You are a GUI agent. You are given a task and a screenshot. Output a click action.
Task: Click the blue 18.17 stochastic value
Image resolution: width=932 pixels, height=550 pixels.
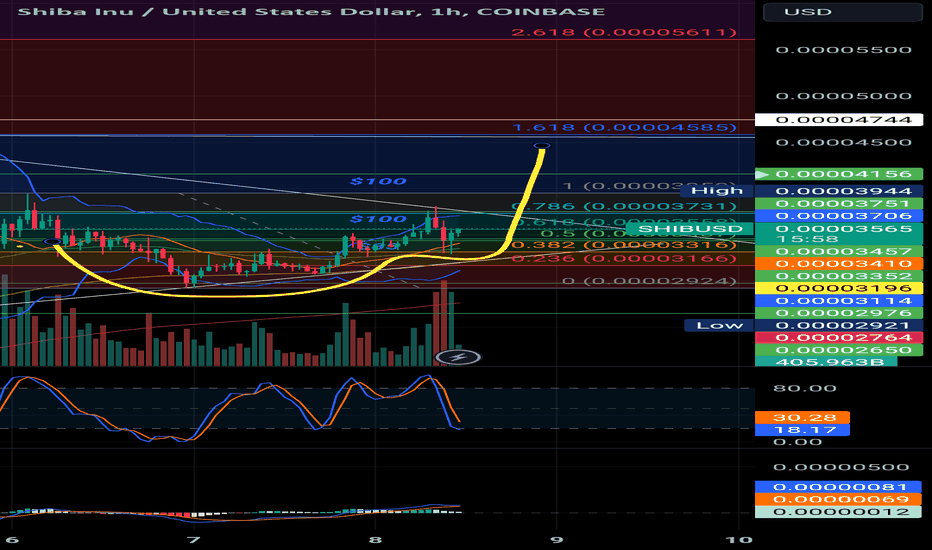[802, 430]
